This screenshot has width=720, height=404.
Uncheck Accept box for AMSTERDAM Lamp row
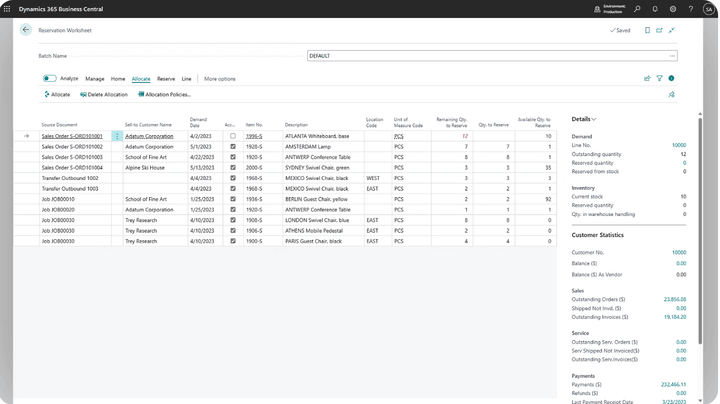pyautogui.click(x=233, y=147)
